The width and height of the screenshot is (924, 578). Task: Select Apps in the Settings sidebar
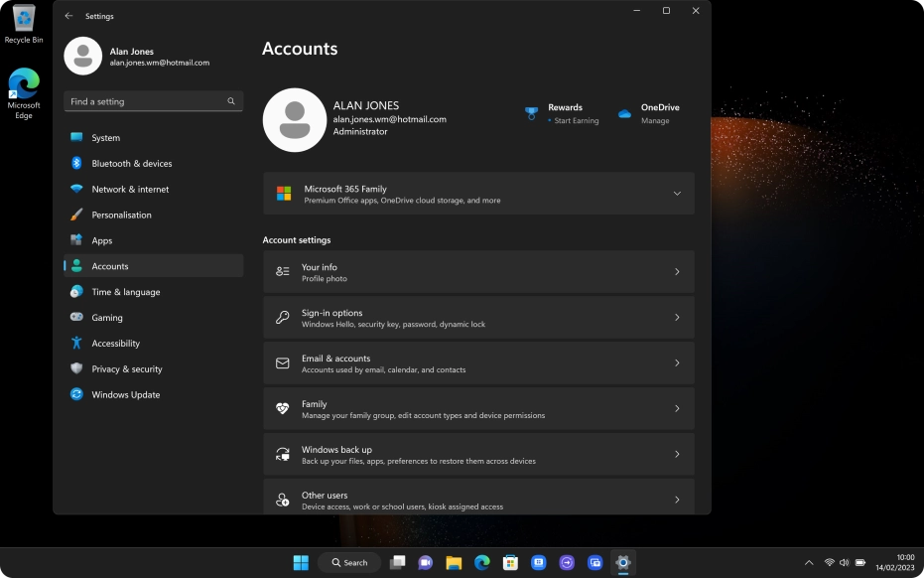point(100,240)
